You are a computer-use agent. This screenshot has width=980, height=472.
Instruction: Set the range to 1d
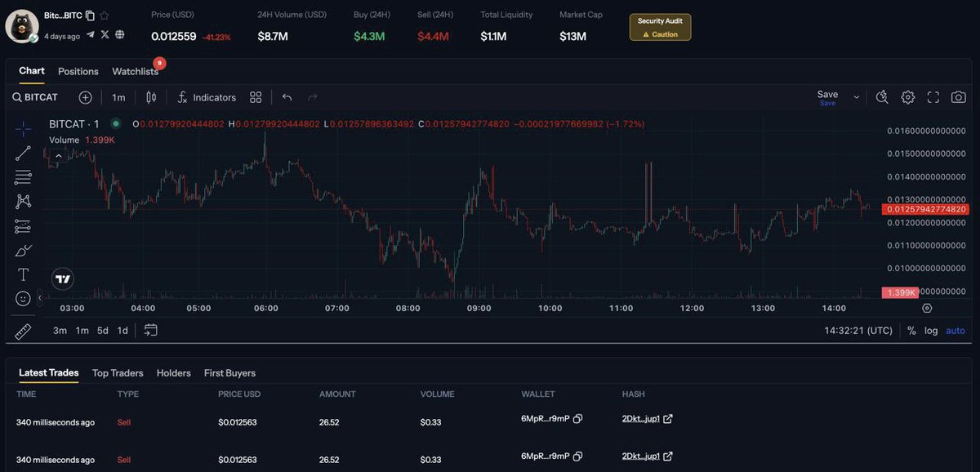coord(122,331)
